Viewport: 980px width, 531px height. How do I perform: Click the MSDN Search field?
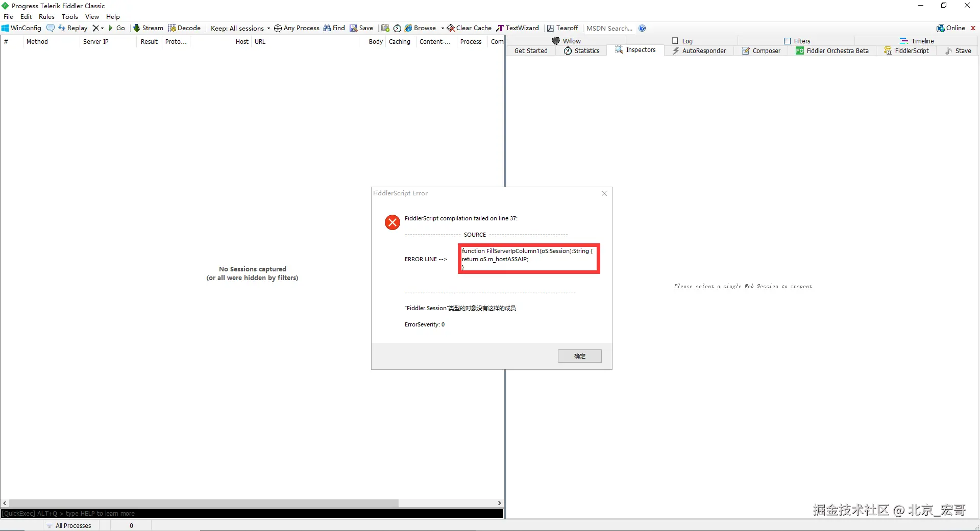pos(609,28)
